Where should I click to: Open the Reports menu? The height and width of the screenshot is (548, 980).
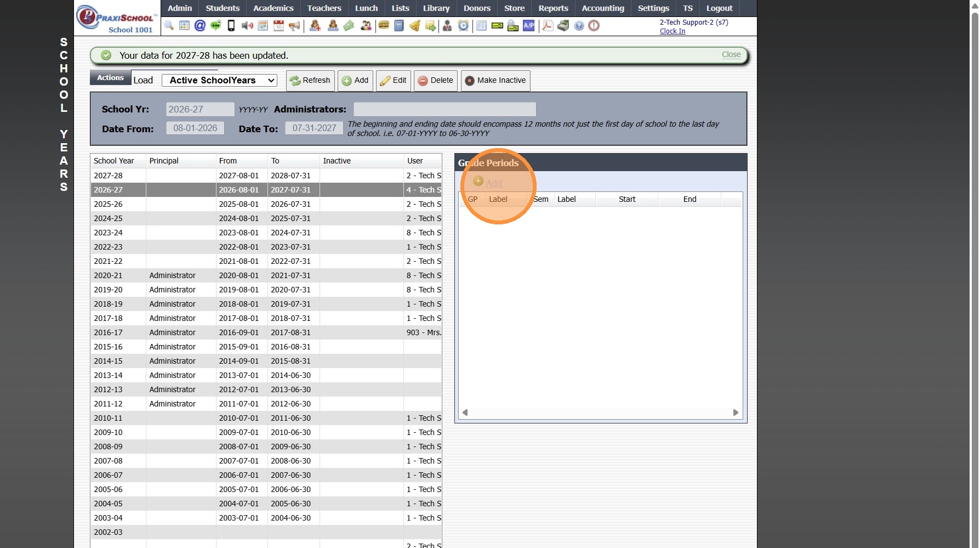pos(554,8)
